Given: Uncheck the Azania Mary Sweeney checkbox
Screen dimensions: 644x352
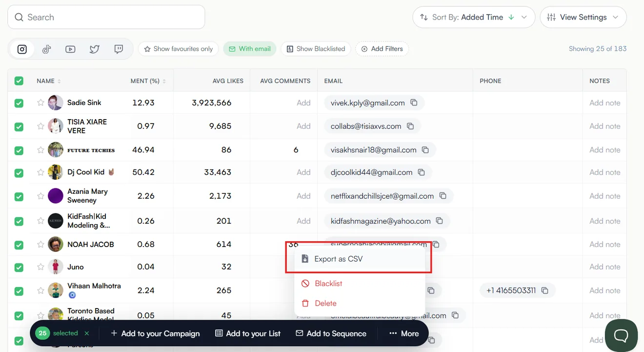Looking at the screenshot, I should click(x=19, y=196).
